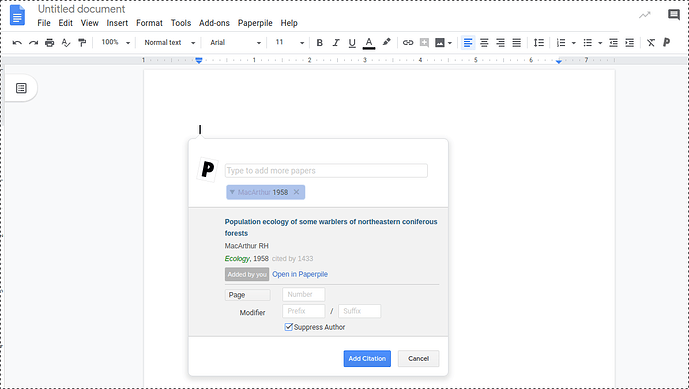Center align the text
689x389 pixels.
click(x=484, y=43)
